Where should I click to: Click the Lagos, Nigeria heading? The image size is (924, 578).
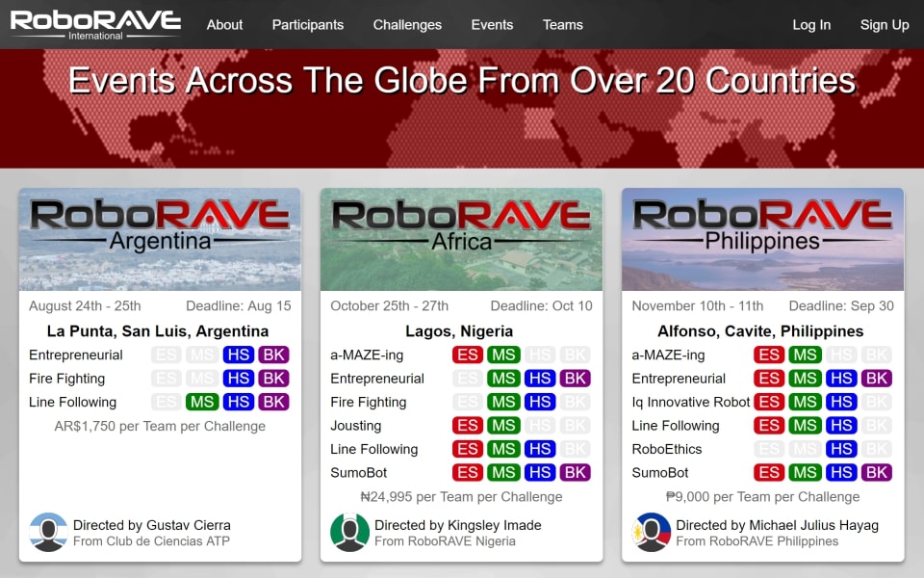(459, 330)
